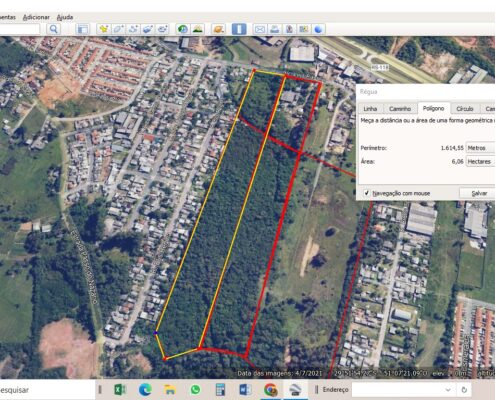
Task: Open WhatsApp from the taskbar
Action: (195, 389)
